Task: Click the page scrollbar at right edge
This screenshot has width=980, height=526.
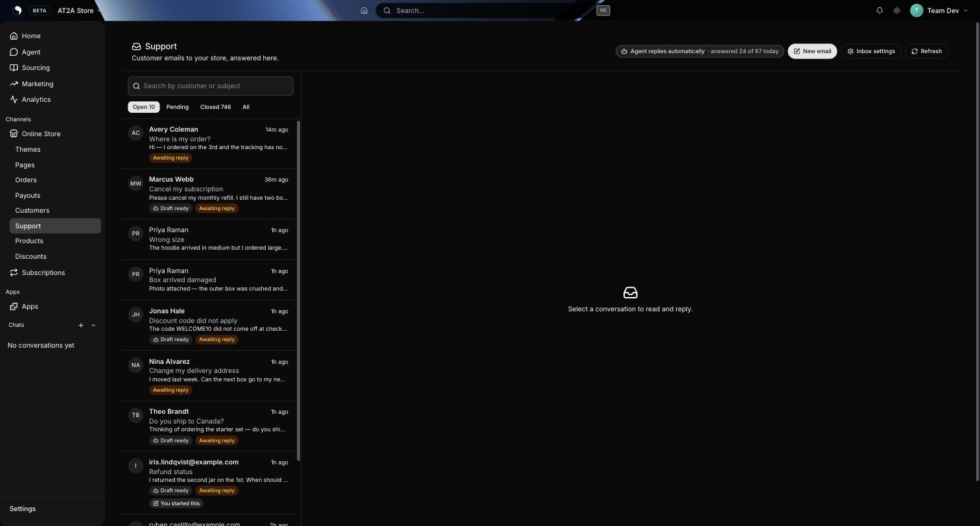Action: (x=977, y=252)
